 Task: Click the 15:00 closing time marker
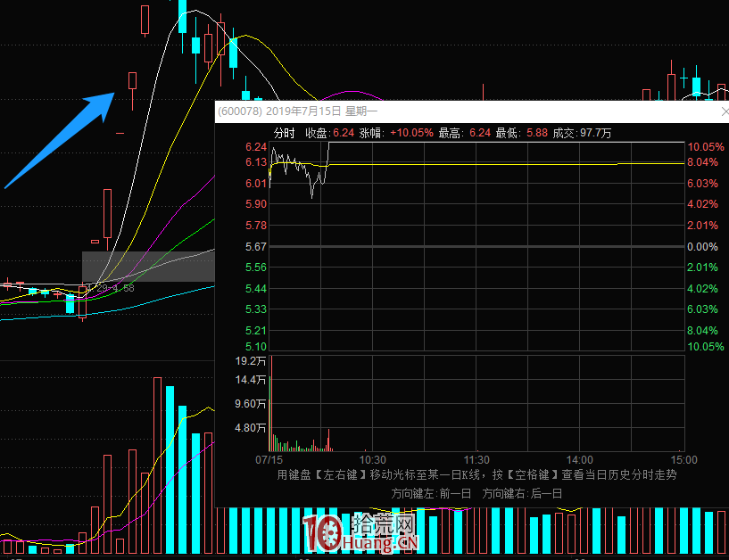point(683,459)
